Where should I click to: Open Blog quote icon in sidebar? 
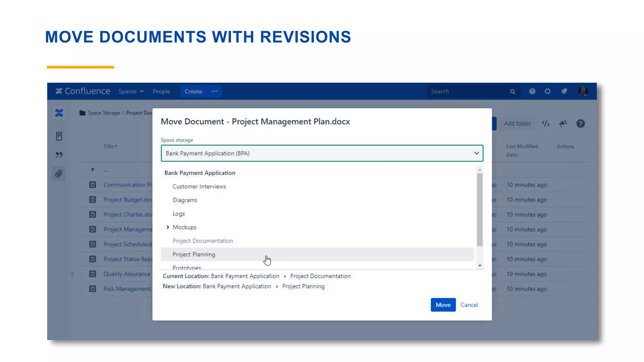[x=59, y=155]
